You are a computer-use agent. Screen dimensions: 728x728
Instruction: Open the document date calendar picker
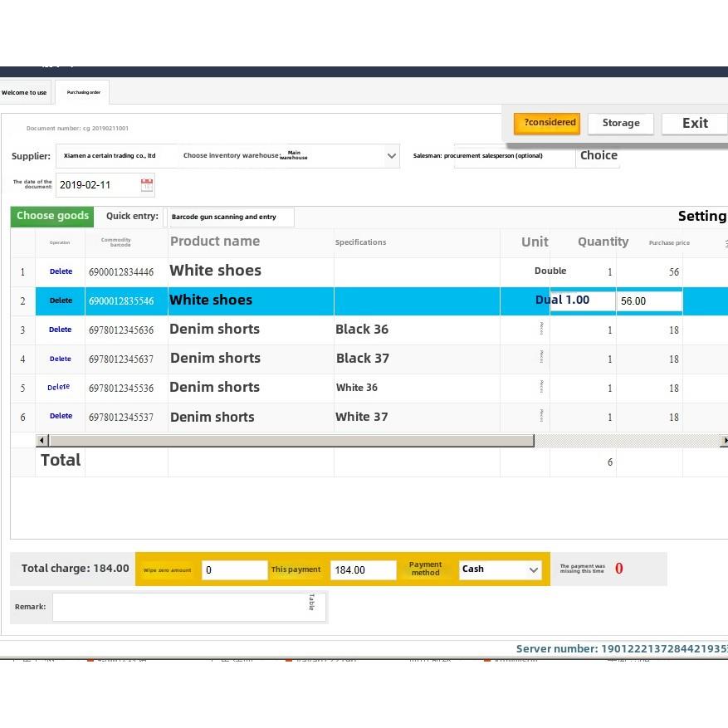[147, 185]
